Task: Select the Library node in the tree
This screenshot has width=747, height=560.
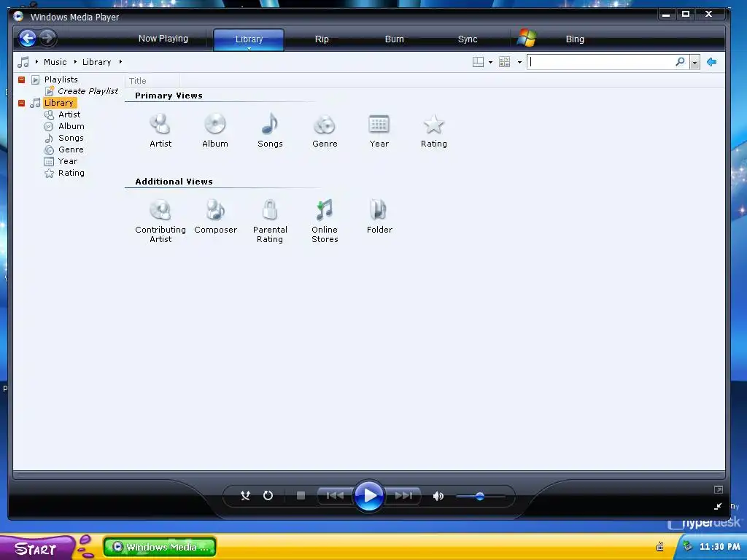Action: pos(58,103)
